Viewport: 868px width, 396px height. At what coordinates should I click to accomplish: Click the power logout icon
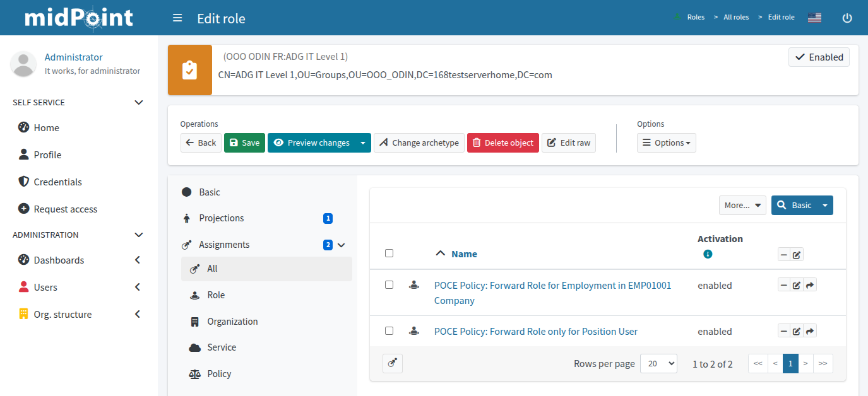[x=847, y=18]
